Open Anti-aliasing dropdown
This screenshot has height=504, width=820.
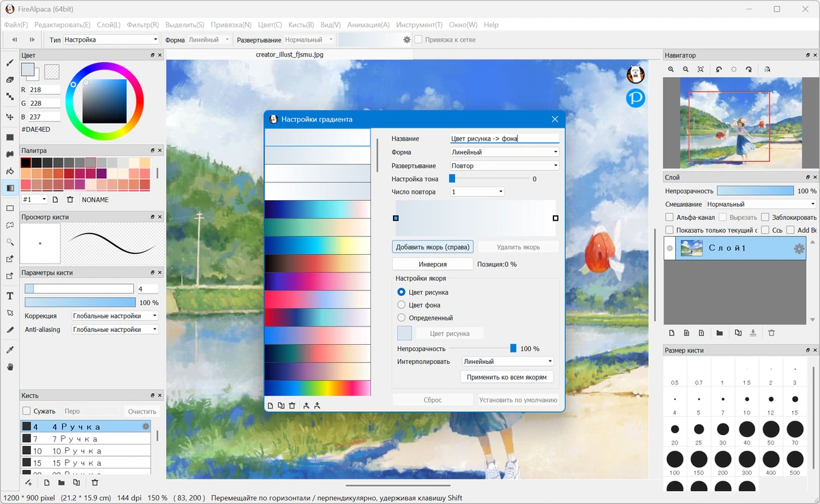point(115,329)
